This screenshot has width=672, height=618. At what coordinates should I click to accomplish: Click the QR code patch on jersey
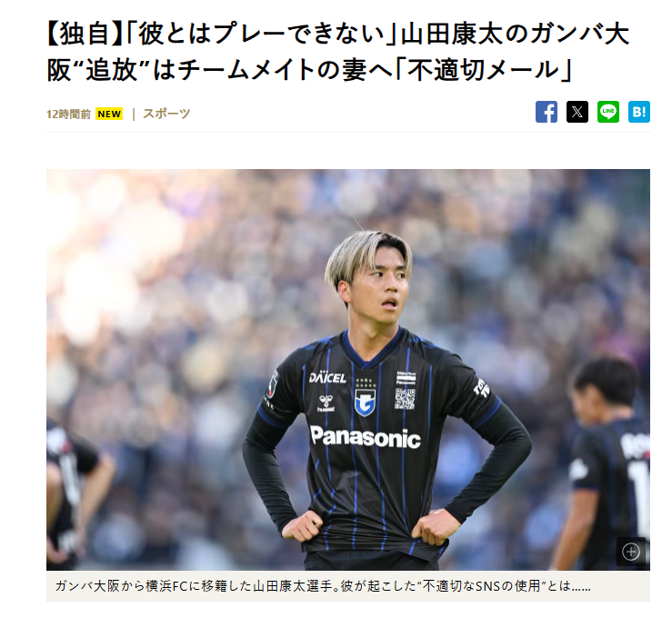(405, 399)
